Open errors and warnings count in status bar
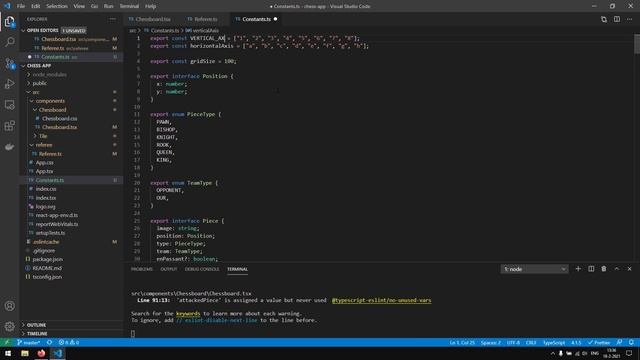The image size is (640, 360). [69, 342]
